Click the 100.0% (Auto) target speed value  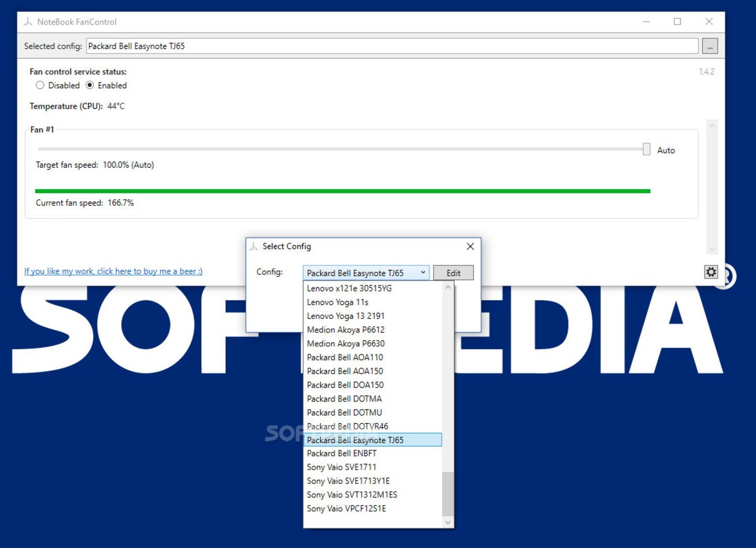point(129,165)
